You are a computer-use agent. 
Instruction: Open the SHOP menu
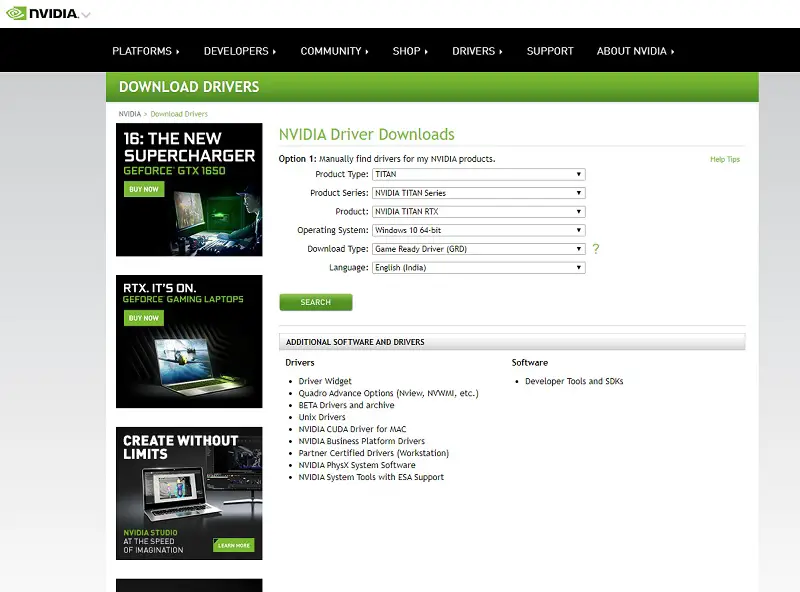(410, 51)
